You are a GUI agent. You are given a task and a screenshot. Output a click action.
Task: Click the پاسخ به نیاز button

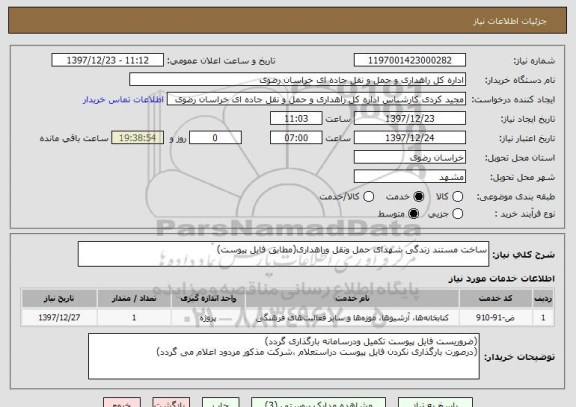(x=435, y=403)
